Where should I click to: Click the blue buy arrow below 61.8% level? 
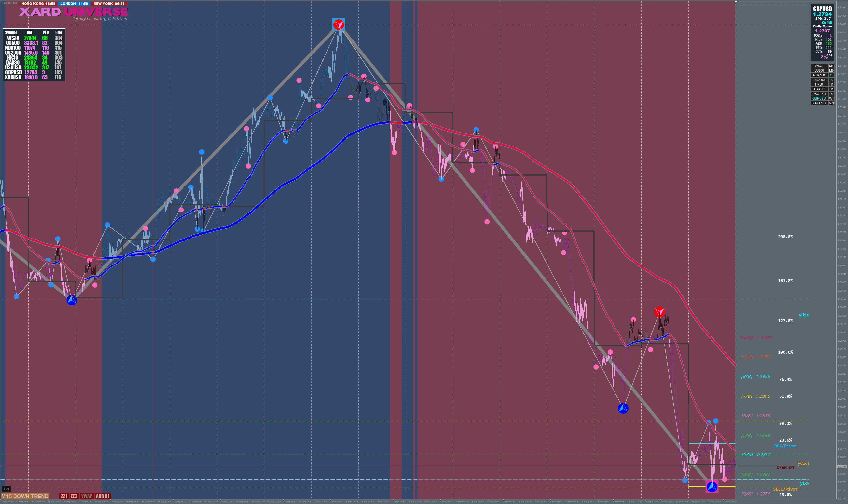pyautogui.click(x=623, y=408)
